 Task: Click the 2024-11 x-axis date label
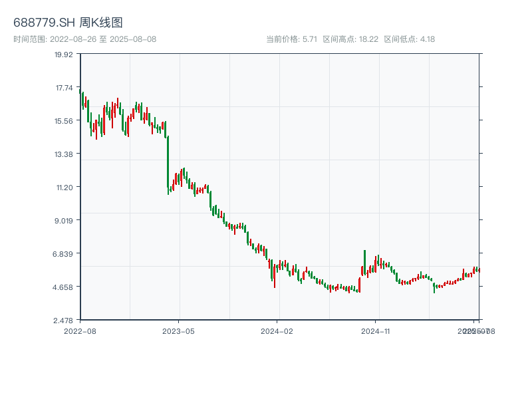tap(376, 331)
